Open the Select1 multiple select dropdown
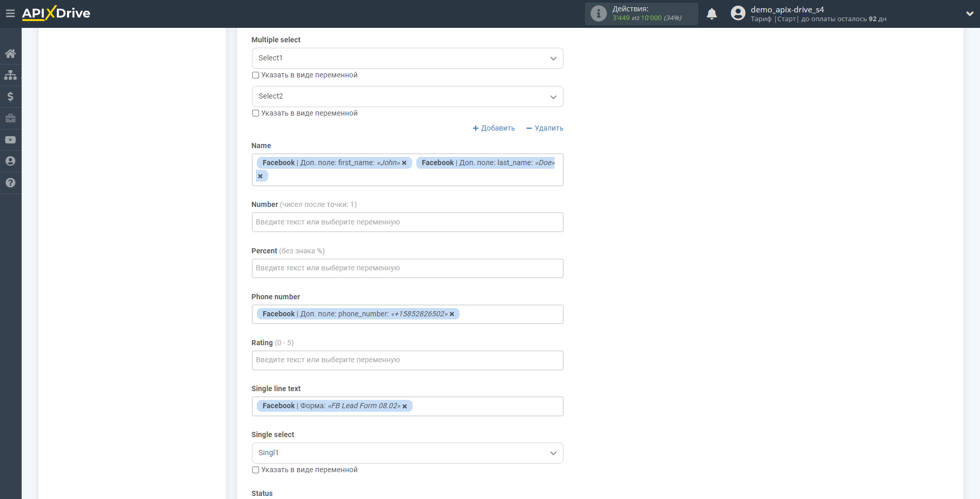This screenshot has width=980, height=499. tap(407, 58)
